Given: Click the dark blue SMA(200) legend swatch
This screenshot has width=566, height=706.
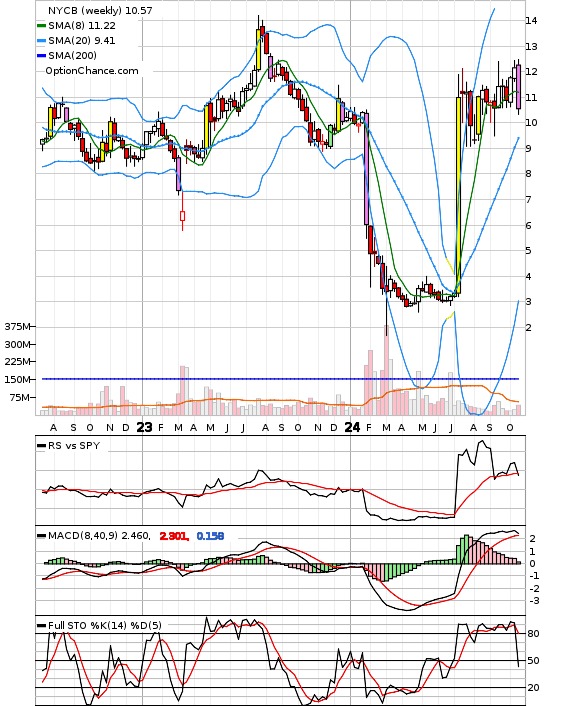Looking at the screenshot, I should tap(41, 56).
